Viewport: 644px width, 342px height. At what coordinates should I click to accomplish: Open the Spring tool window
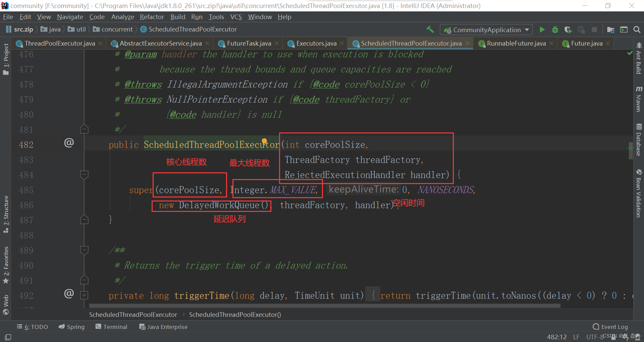point(71,327)
